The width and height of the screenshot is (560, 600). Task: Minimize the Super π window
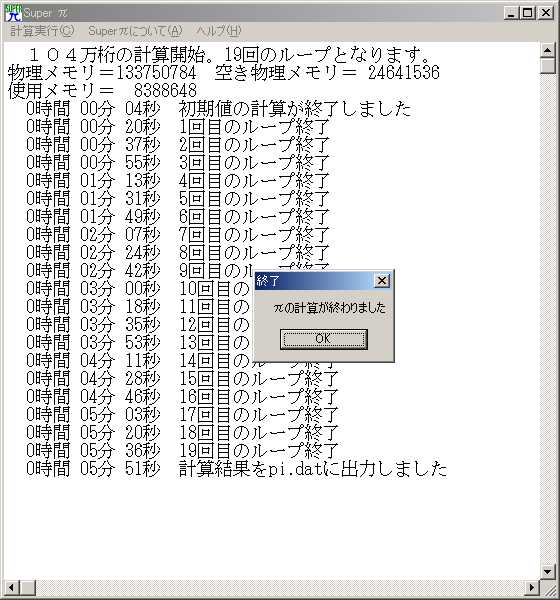click(511, 13)
